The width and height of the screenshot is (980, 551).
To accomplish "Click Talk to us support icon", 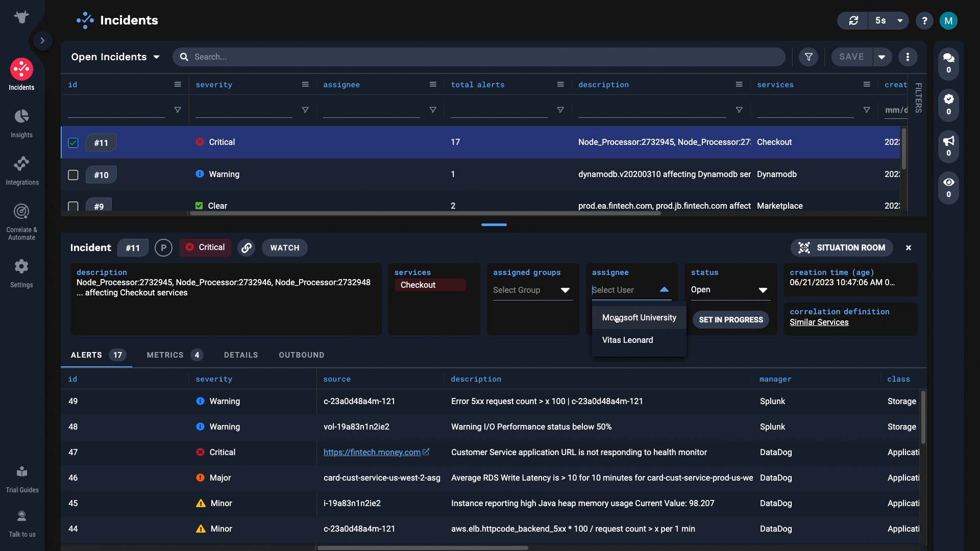I will pyautogui.click(x=21, y=523).
